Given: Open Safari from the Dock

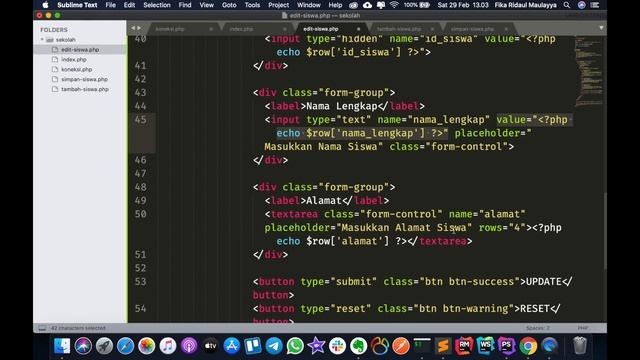Looking at the screenshot, I should (x=126, y=346).
